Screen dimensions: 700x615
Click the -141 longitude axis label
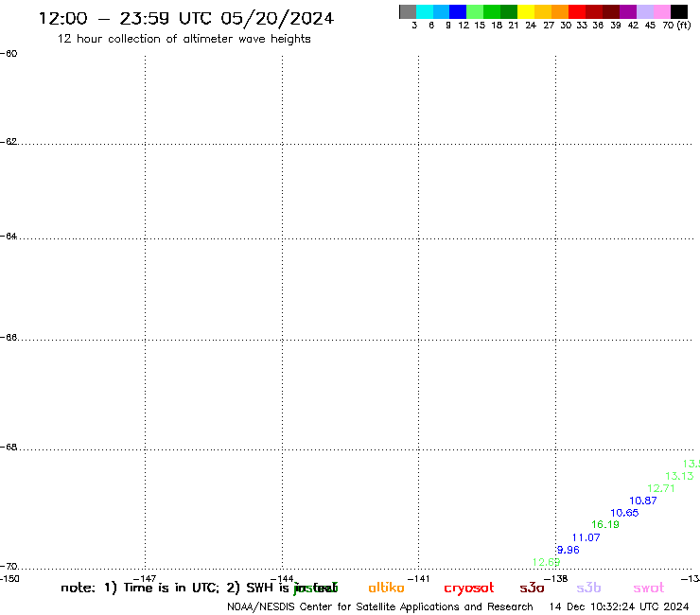coord(418,579)
